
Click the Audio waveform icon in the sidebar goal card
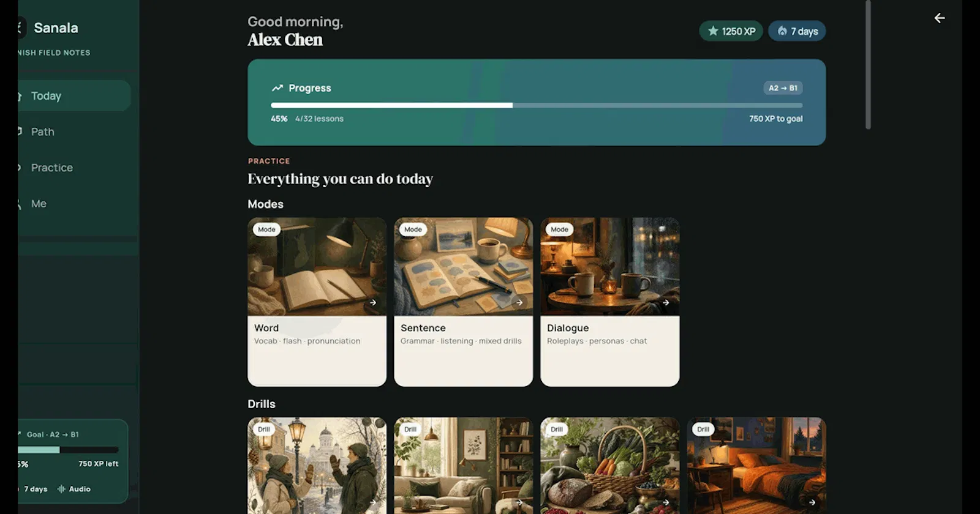tap(61, 489)
